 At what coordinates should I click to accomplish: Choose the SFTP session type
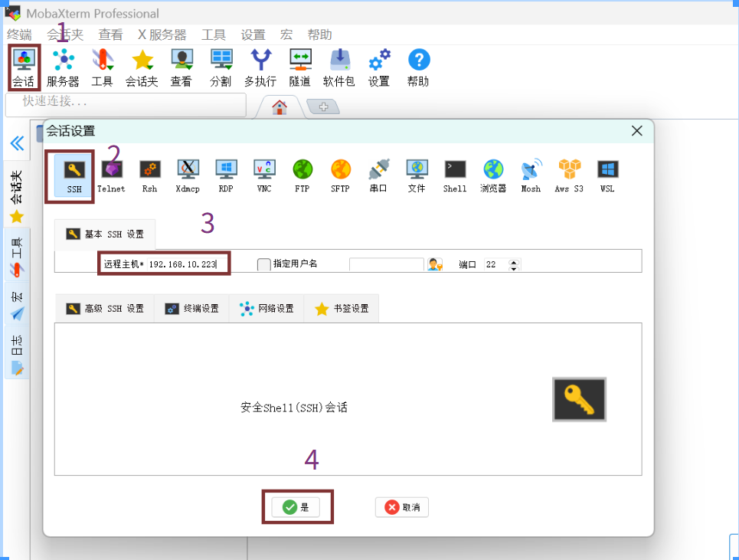[x=340, y=175]
